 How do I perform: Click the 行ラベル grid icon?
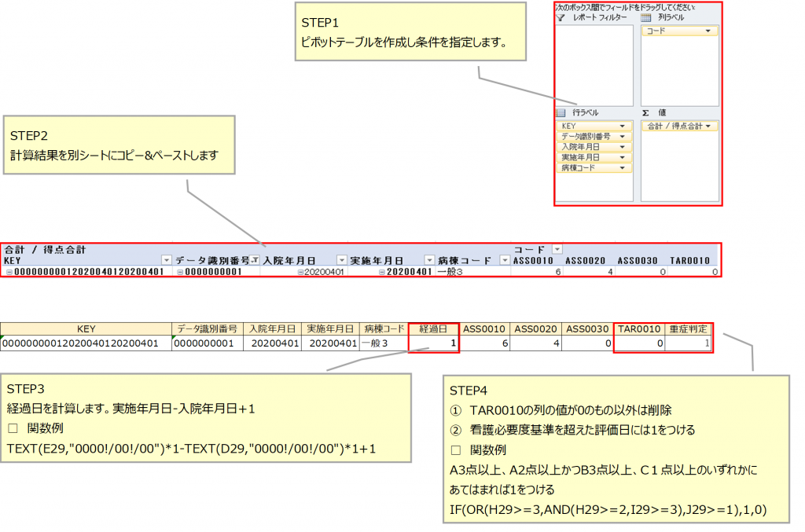pyautogui.click(x=561, y=112)
